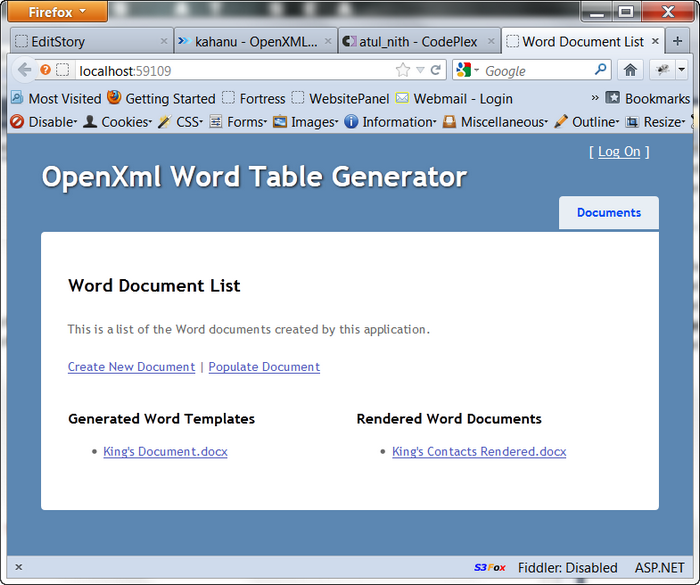Open the Images developer menu
The width and height of the screenshot is (700, 585).
[306, 121]
